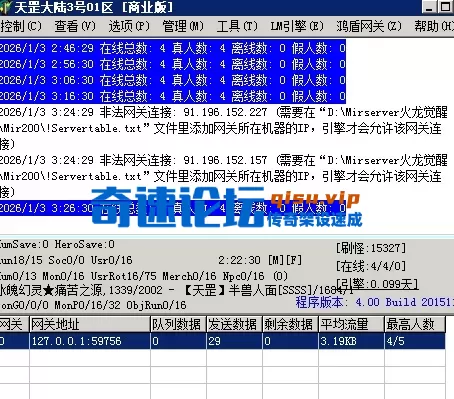This screenshot has height=399, width=454.
Task: Open the 帮助(H) menu
Action: [x=434, y=26]
